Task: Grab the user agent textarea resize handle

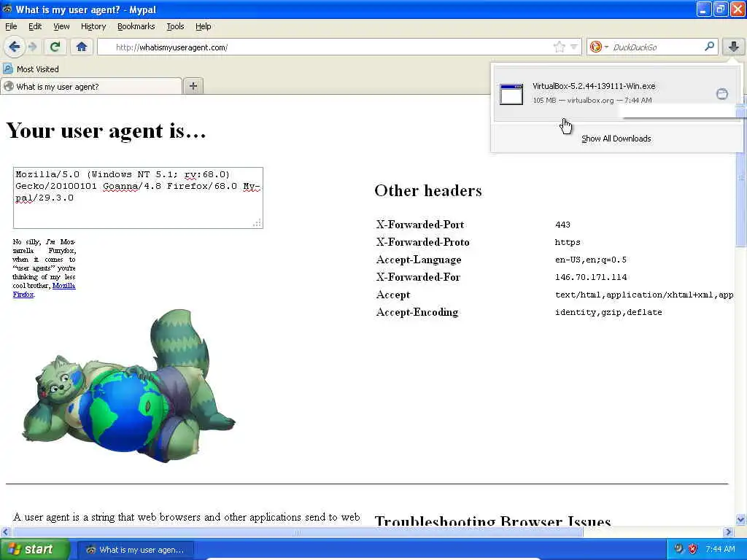Action: tap(258, 223)
